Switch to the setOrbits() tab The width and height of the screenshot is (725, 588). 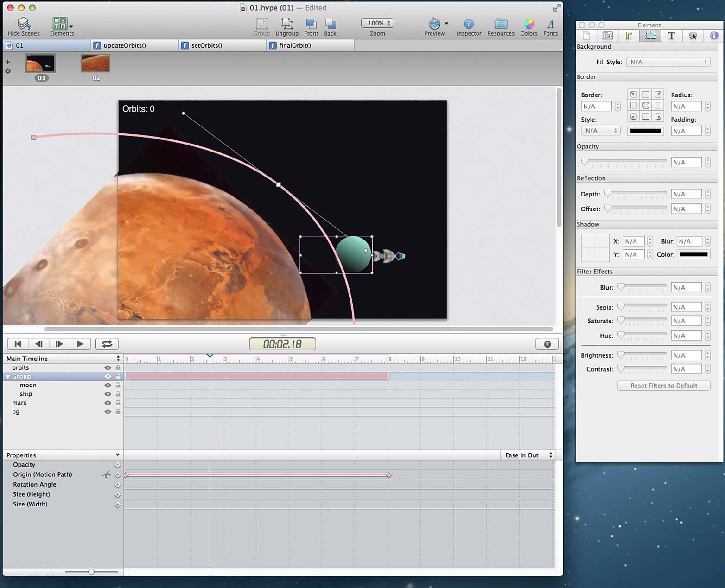pos(207,45)
